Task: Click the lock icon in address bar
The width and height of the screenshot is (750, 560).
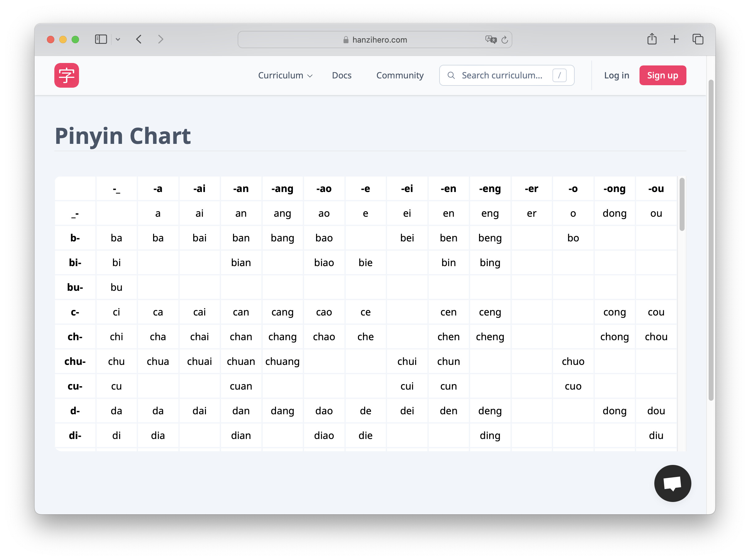Action: tap(346, 40)
